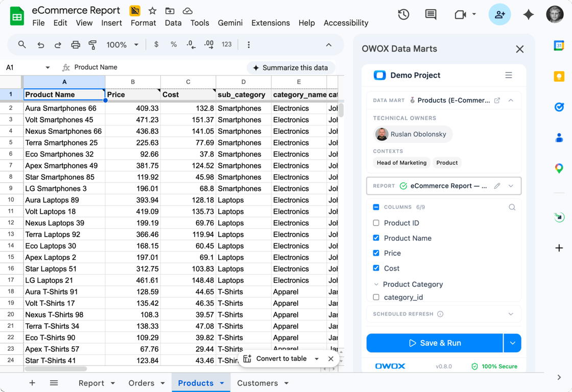Viewport: 572px width, 392px height.
Task: Decrease decimal places
Action: (x=191, y=44)
